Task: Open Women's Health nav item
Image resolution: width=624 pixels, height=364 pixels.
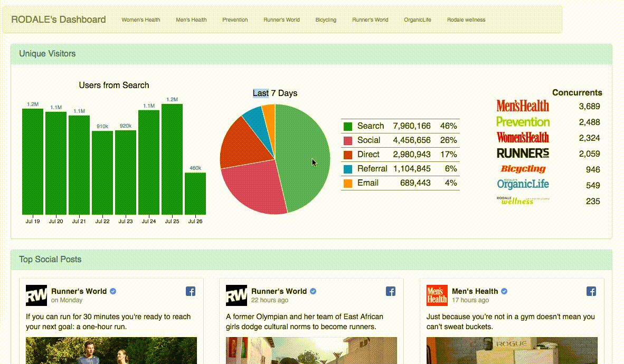Action: (x=141, y=20)
